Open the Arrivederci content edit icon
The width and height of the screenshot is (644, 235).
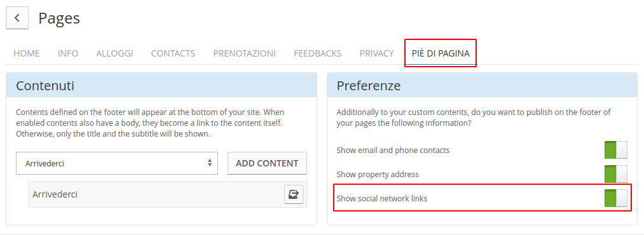tap(294, 194)
